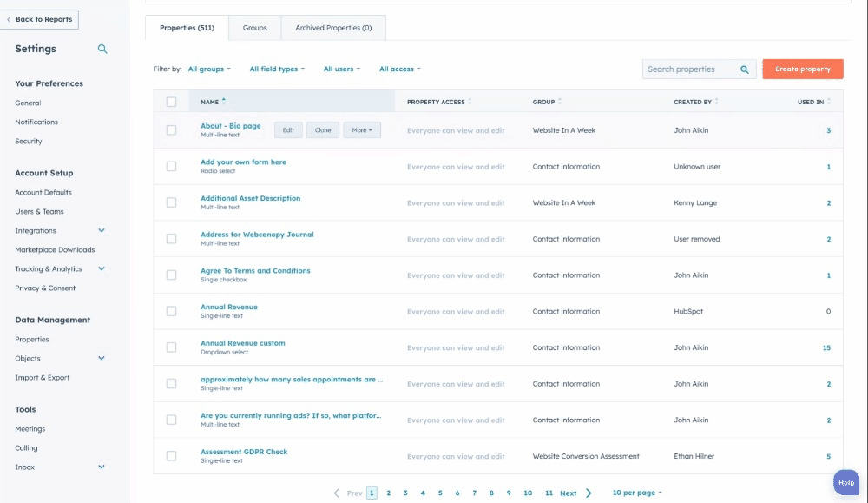Open the Archived Properties tab
Viewport: 868px width, 503px height.
pyautogui.click(x=333, y=28)
